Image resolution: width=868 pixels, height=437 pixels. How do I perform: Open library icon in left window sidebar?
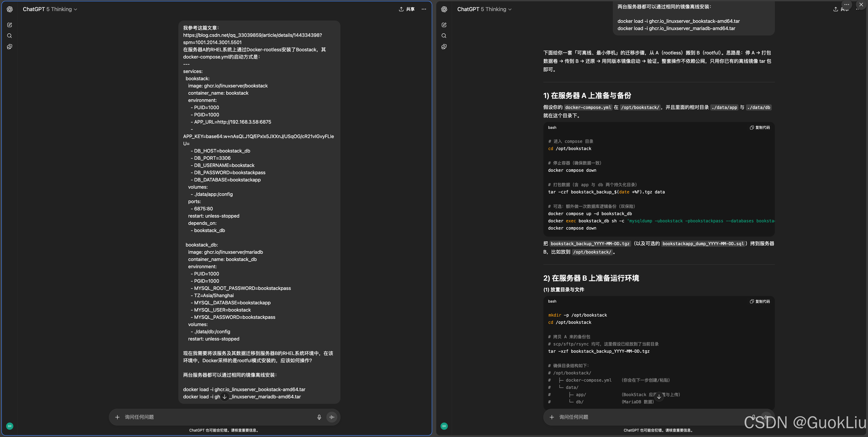click(10, 47)
